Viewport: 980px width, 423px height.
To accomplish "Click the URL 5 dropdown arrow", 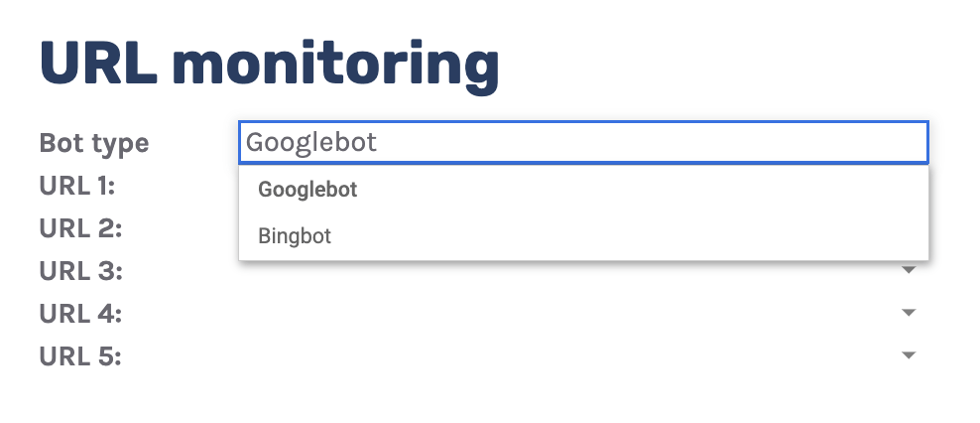I will (x=908, y=355).
